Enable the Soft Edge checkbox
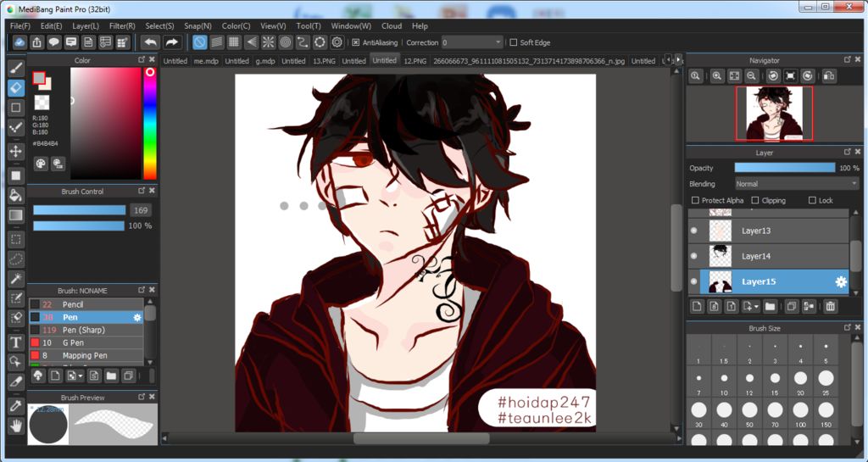The height and width of the screenshot is (462, 868). (x=513, y=42)
